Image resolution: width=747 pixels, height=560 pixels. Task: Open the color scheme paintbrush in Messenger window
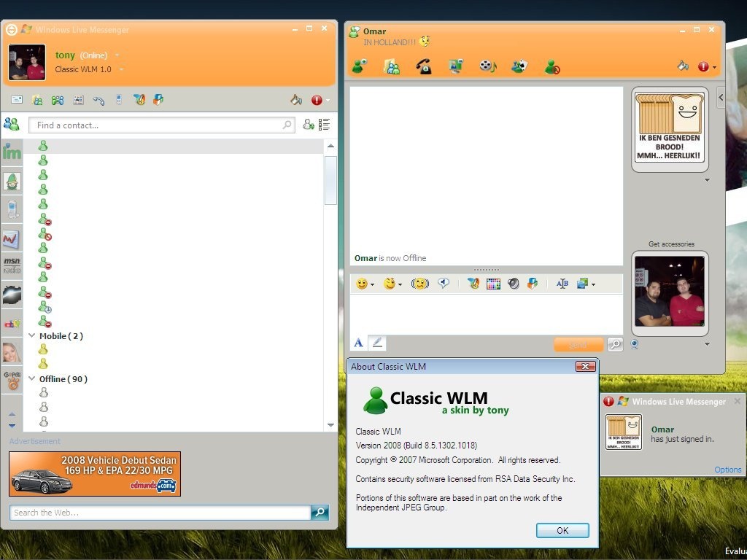tap(296, 99)
